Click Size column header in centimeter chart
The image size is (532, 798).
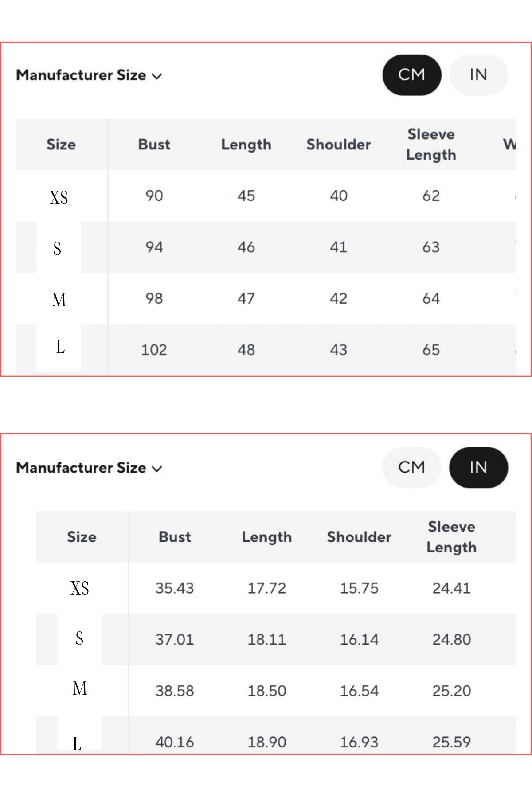point(61,145)
